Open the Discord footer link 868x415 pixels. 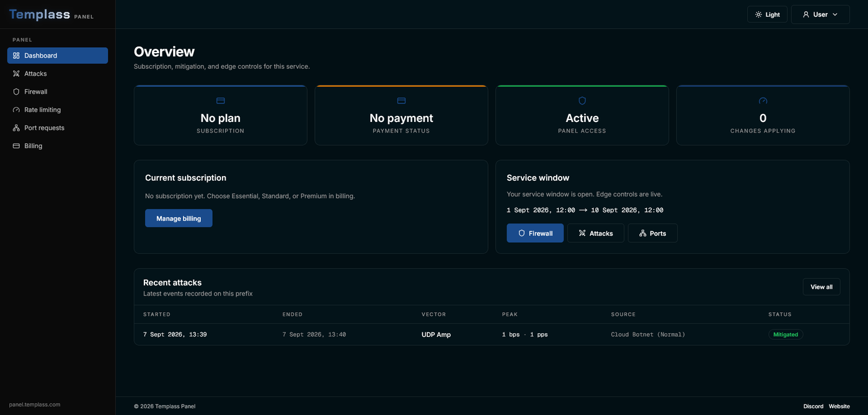[813, 406]
